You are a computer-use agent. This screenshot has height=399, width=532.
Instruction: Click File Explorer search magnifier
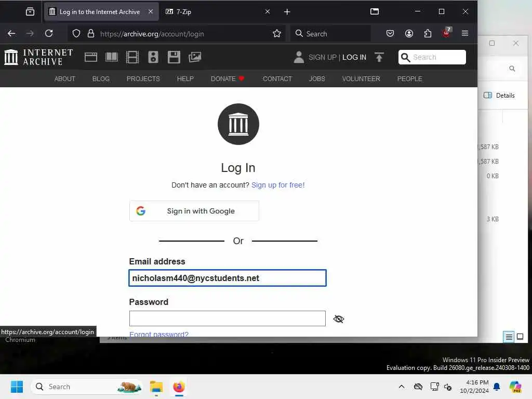(x=512, y=69)
